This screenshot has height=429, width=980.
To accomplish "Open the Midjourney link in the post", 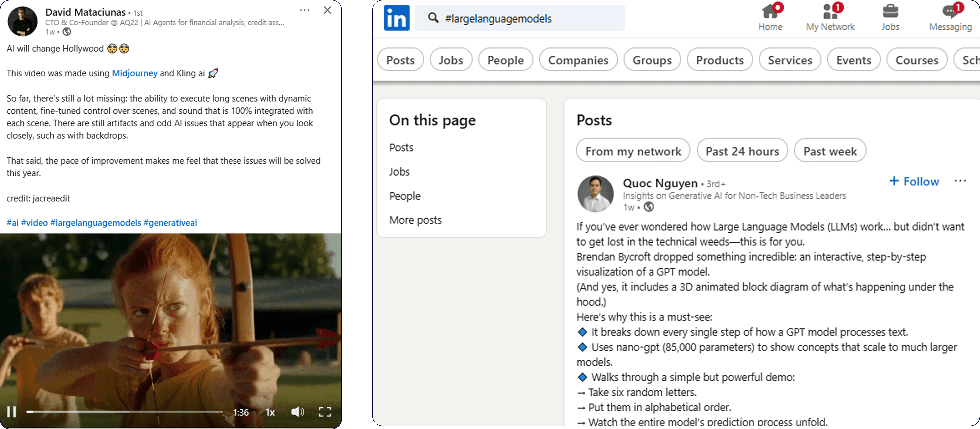I will coord(135,73).
